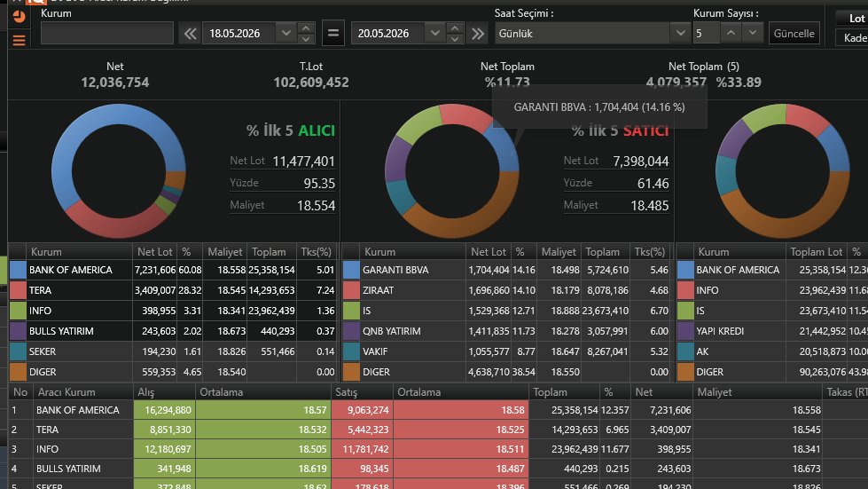Screen dimensions: 868x489
Task: Select TERA row in buyers table
Action: [173, 290]
